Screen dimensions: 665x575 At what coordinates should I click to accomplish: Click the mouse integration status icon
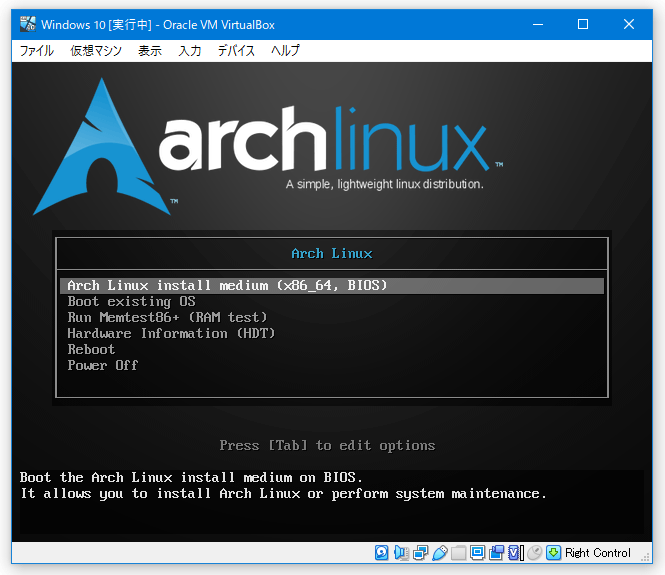click(534, 553)
